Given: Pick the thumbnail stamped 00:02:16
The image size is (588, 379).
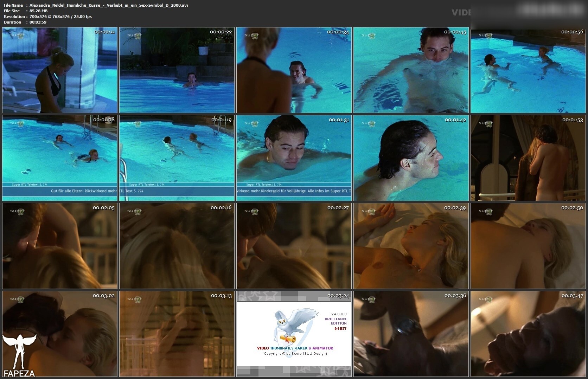Looking at the screenshot, I should tap(177, 246).
